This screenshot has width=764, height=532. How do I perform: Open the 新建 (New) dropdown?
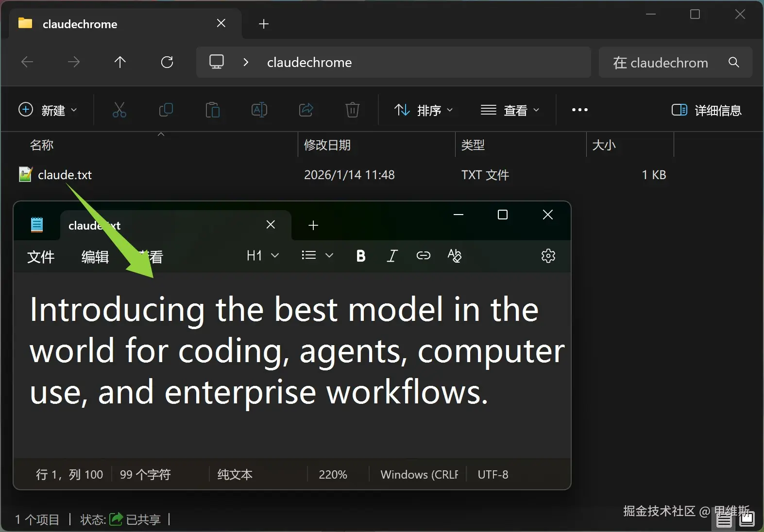[x=48, y=110]
